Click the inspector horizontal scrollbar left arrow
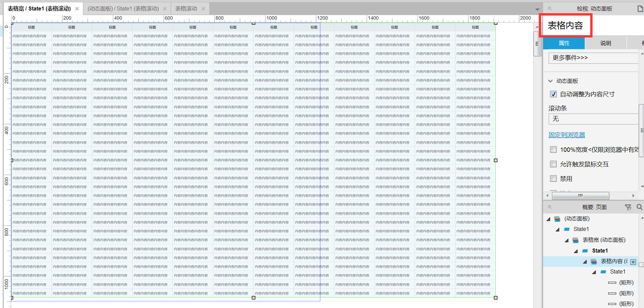Image resolution: width=644 pixels, height=308 pixels. click(x=547, y=196)
